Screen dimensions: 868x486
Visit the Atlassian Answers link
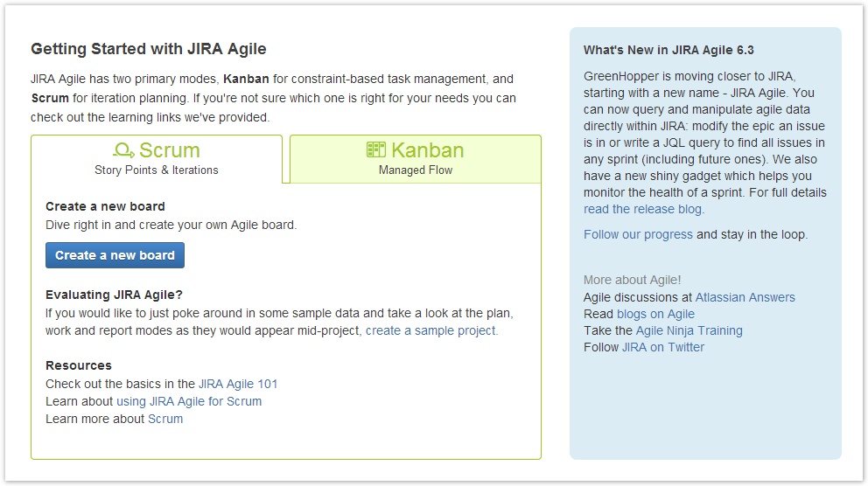pos(745,297)
